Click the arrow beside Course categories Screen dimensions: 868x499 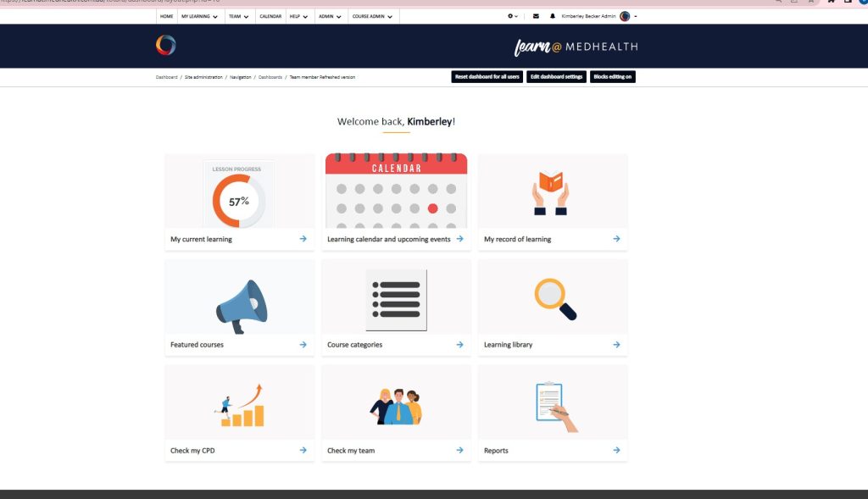pyautogui.click(x=460, y=345)
